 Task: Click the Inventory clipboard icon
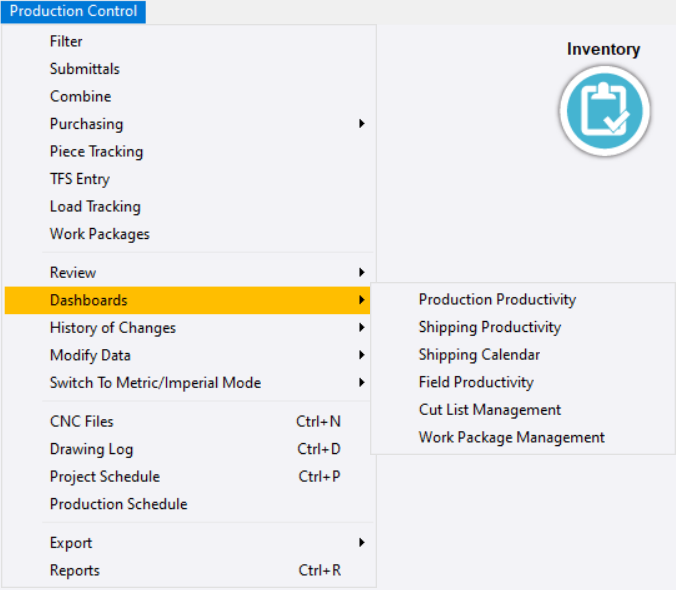pyautogui.click(x=604, y=111)
